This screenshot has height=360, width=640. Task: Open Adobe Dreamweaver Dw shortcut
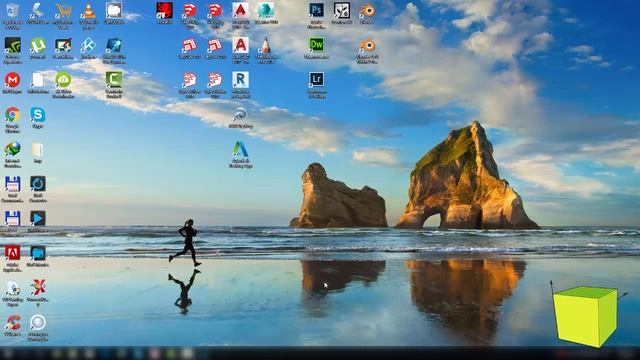coord(317,45)
